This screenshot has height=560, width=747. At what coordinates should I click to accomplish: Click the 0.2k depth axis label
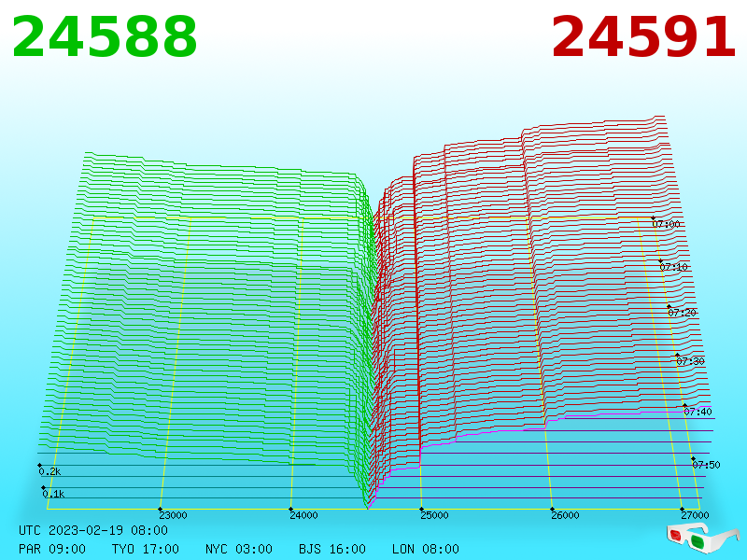[49, 471]
